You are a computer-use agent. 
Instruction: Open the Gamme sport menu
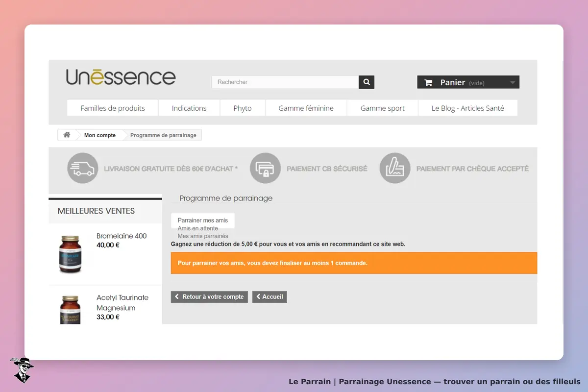click(383, 108)
